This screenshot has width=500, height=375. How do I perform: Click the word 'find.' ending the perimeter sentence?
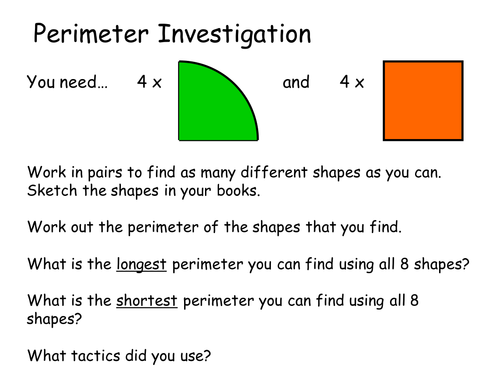tap(386, 227)
